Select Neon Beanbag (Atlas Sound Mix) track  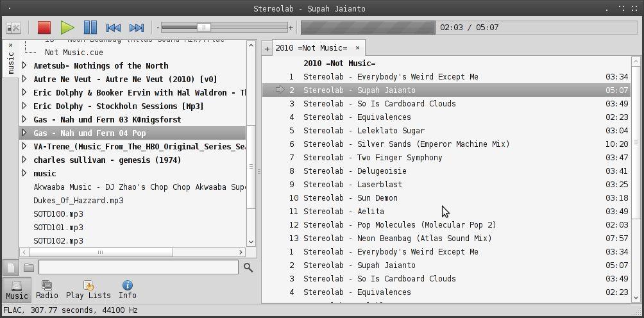point(446,238)
